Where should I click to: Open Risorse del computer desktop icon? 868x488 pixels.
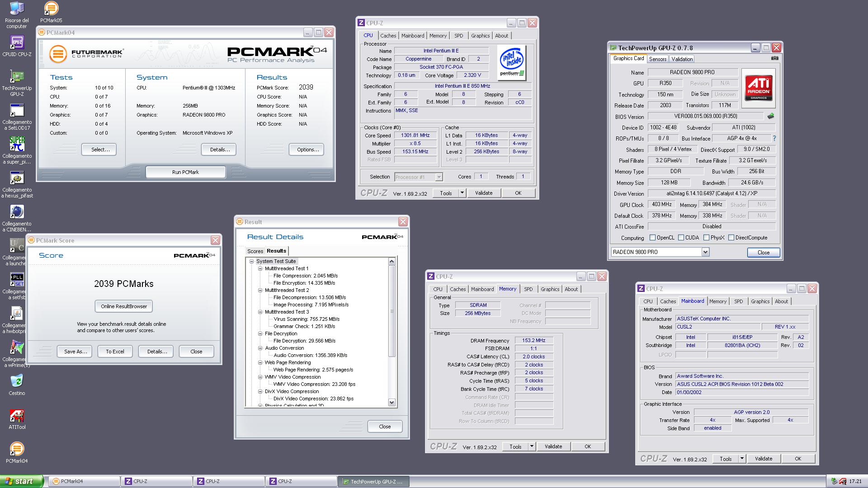point(17,15)
